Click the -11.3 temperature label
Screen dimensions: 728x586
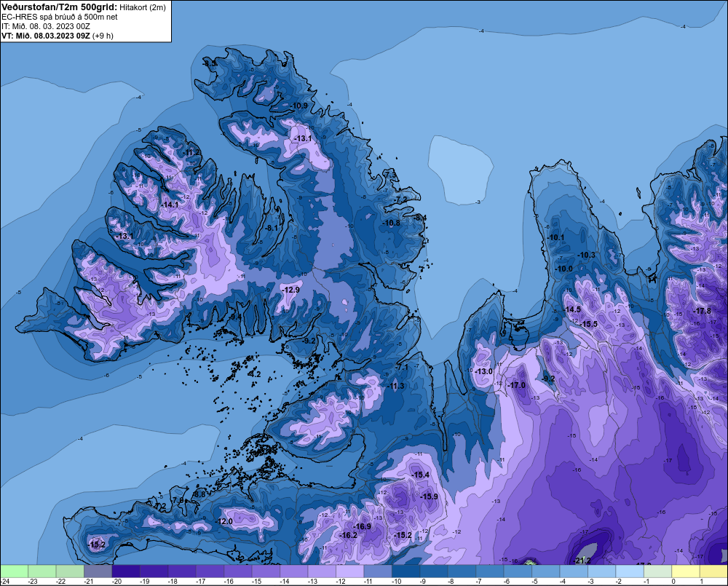pos(395,387)
